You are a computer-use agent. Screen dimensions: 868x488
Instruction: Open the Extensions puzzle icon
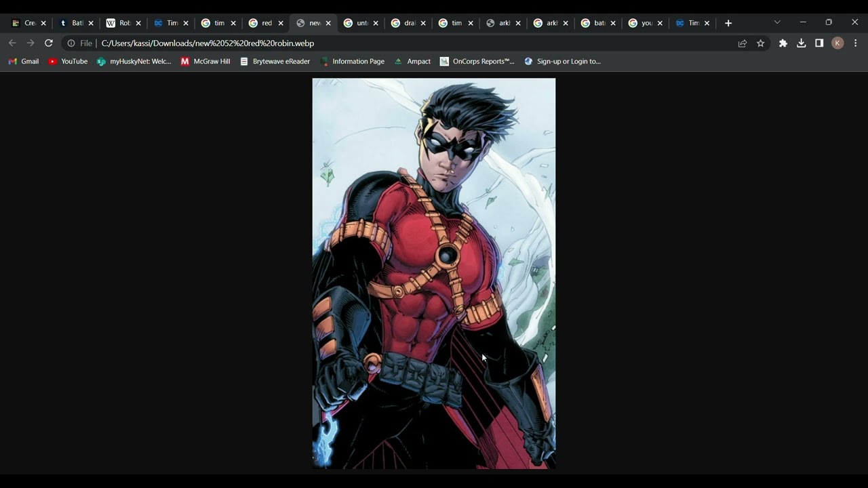(783, 43)
